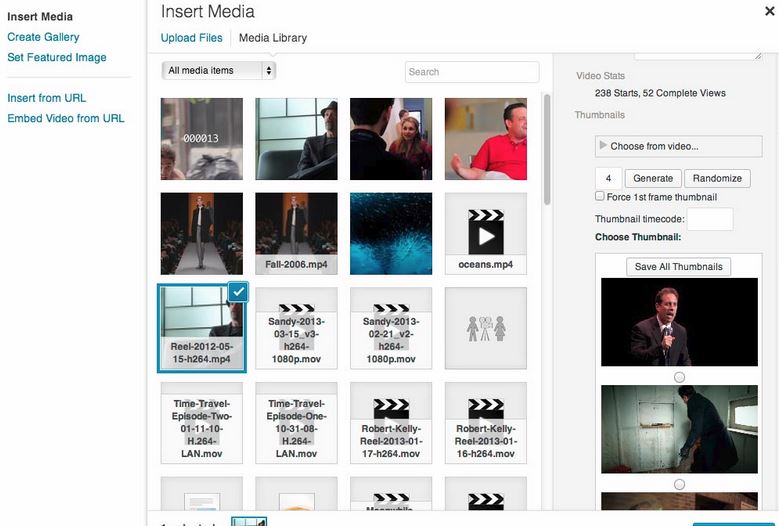Select the untitled runway model thumbnail

(x=202, y=233)
